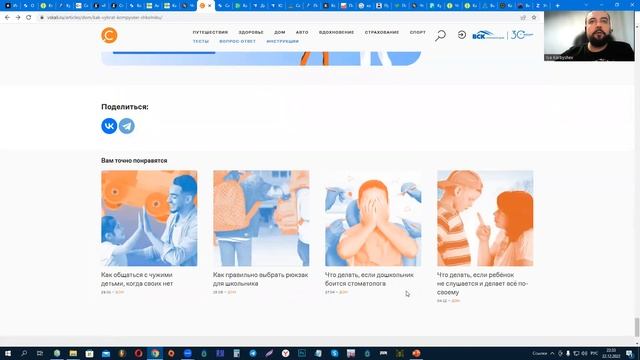The image size is (640, 360).
Task: Open the ВСК insurance logo link
Action: 488,36
